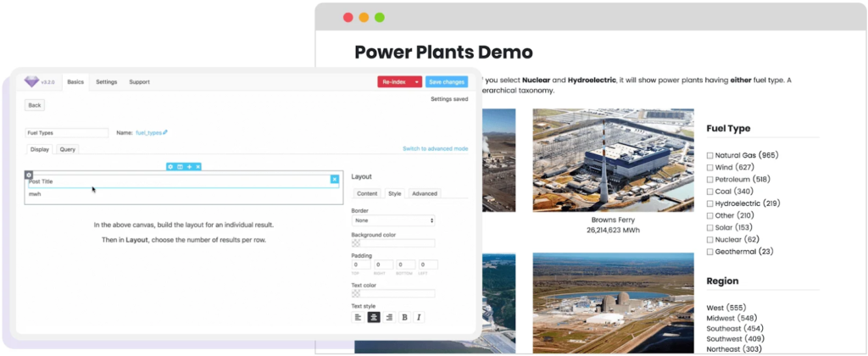
Task: Click the Fuel Types label input field
Action: 67,133
